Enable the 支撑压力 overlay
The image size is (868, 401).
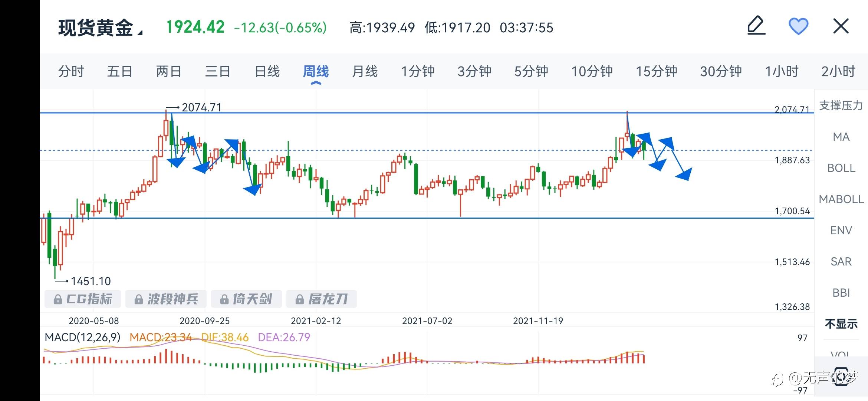(841, 106)
